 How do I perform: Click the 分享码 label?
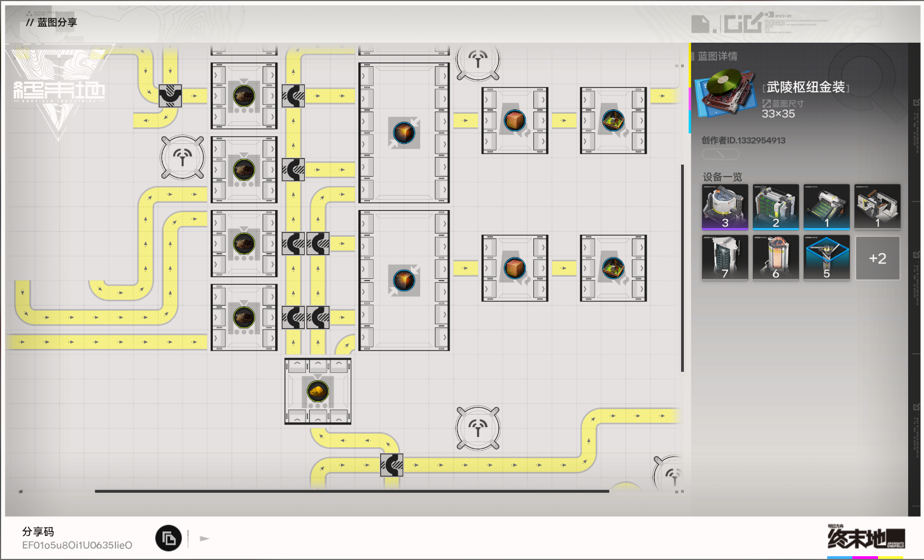[38, 532]
